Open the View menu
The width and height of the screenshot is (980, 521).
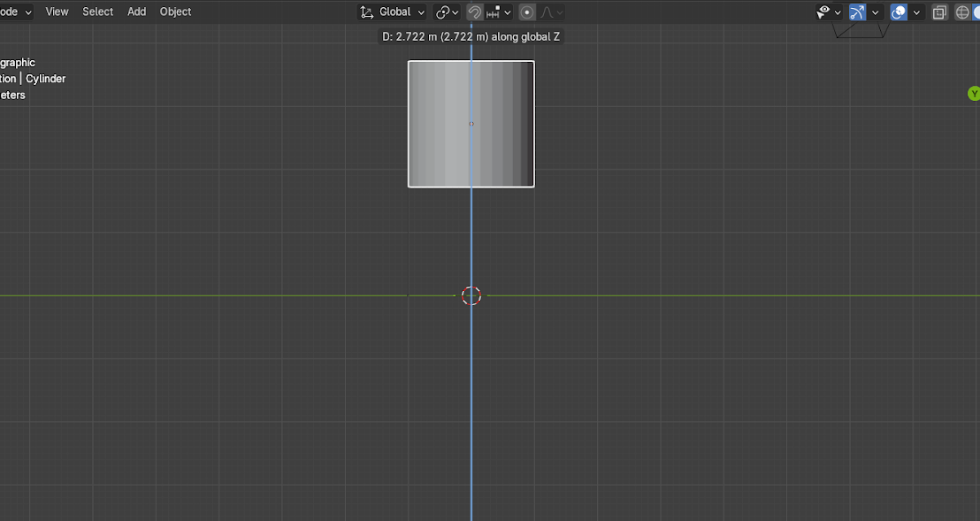point(57,11)
